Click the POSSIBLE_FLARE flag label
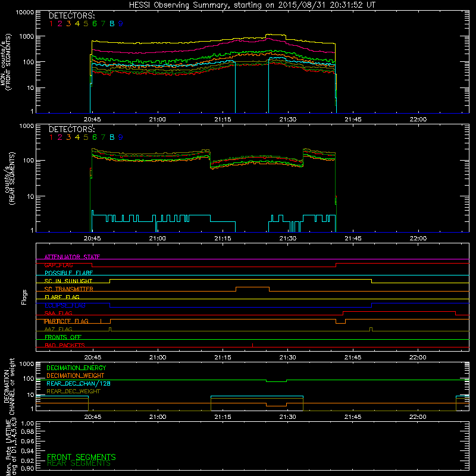This screenshot has width=476, height=476. tap(68, 273)
